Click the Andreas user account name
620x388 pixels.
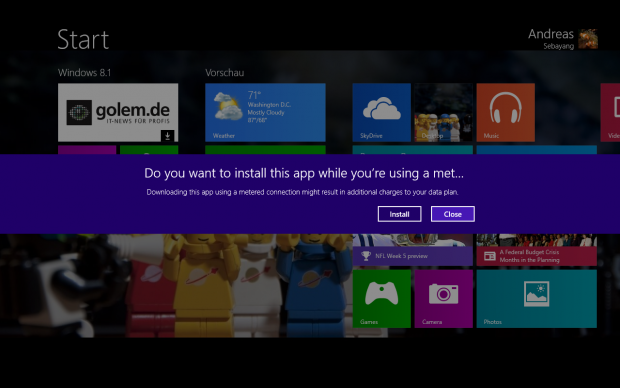tap(551, 34)
